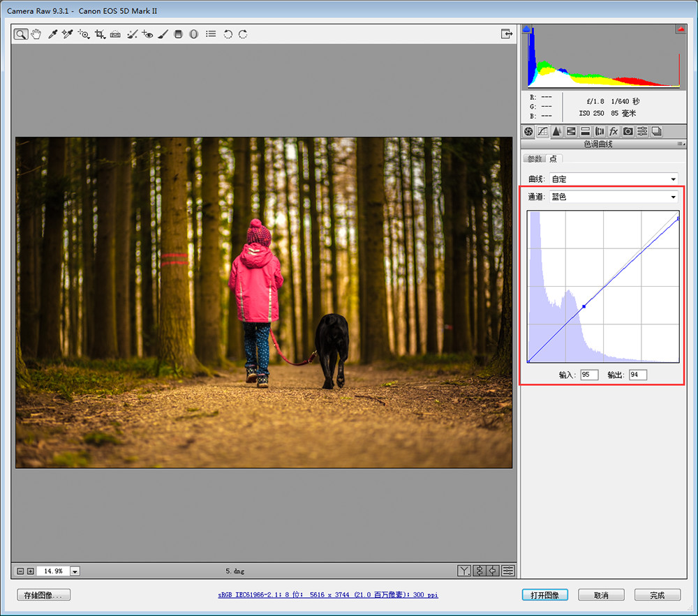This screenshot has width=698, height=616.
Task: Click the 输入 value field
Action: tap(589, 375)
